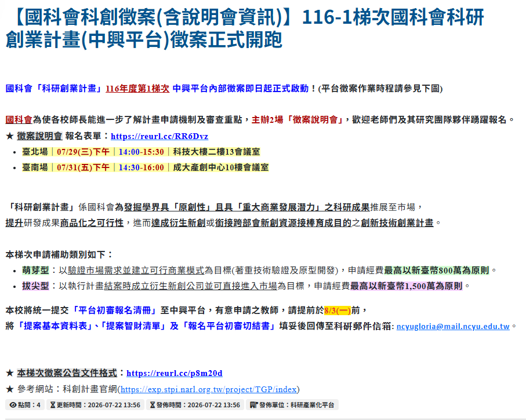
Task: Click text 最高以新臺幣800萬為原則
Action: click(x=436, y=270)
